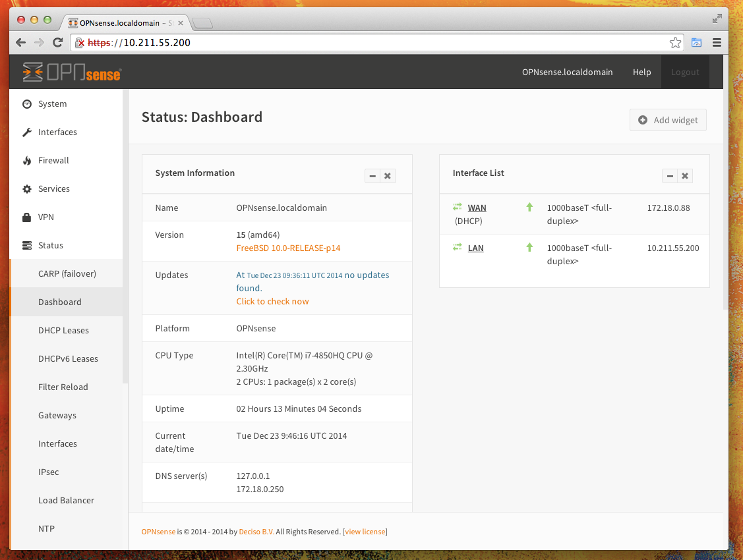Screen dimensions: 743x560
Task: Minimize the System Information widget
Action: point(372,176)
